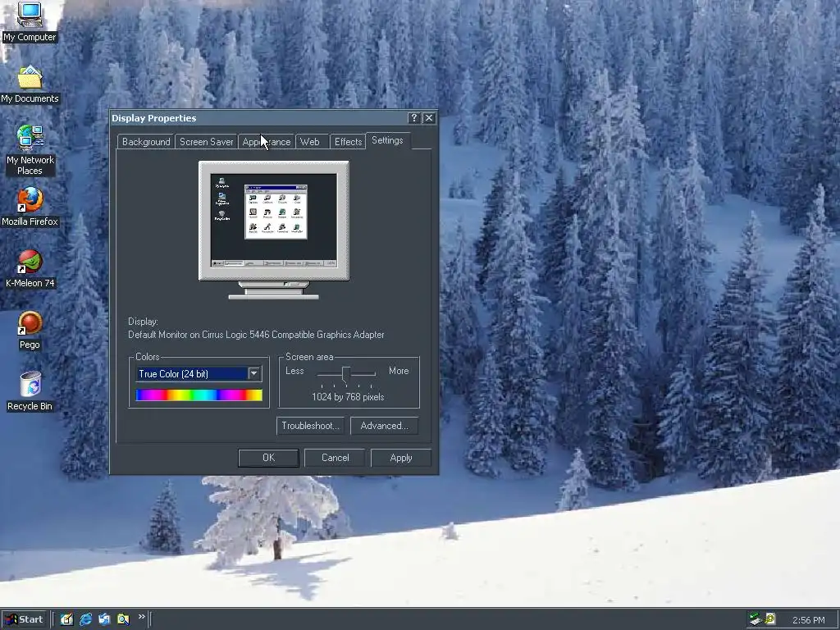
Task: Click the 'Less' label of the slider
Action: (x=294, y=371)
